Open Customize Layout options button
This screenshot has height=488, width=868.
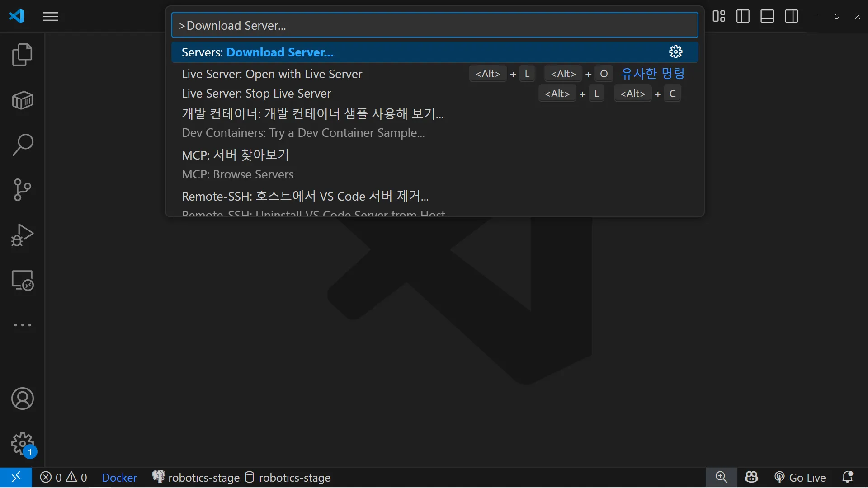(719, 17)
